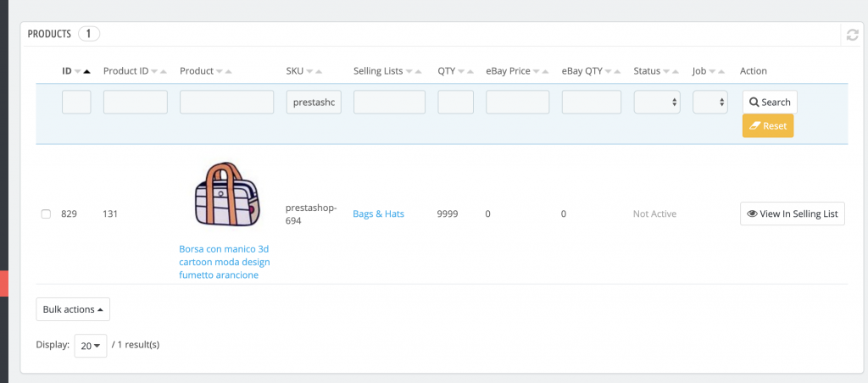
Task: Open the Job filter dropdown
Action: (x=710, y=103)
